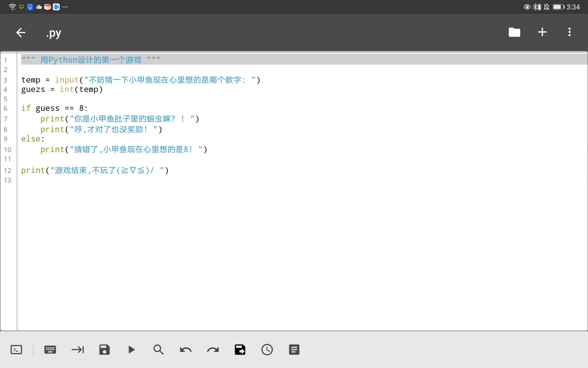Image resolution: width=588 pixels, height=368 pixels.
Task: Click the Save As icon
Action: (x=240, y=350)
